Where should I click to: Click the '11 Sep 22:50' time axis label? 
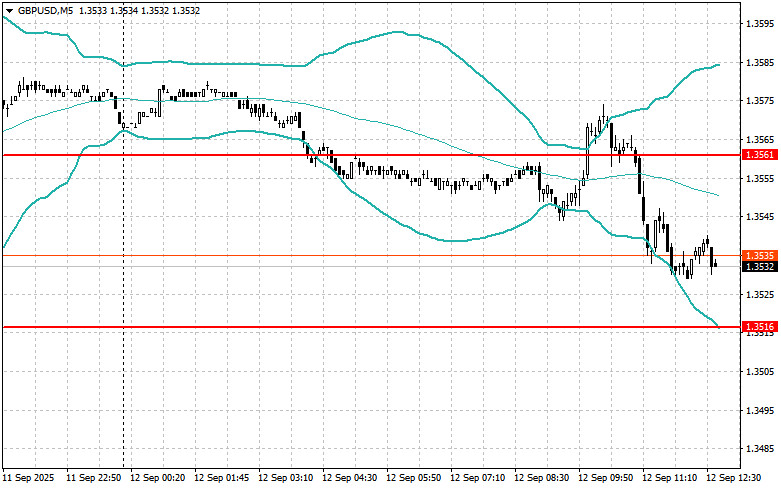tap(94, 478)
